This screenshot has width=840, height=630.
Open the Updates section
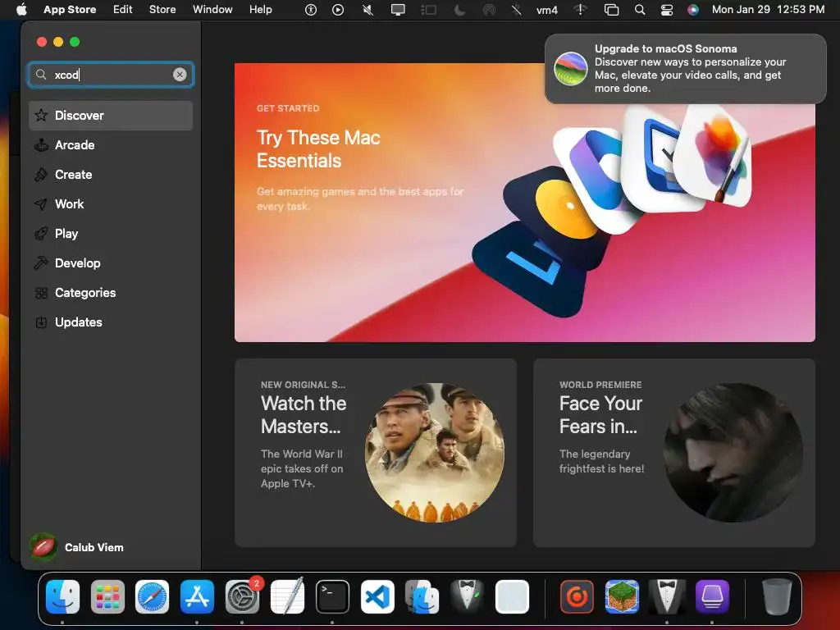111,322
